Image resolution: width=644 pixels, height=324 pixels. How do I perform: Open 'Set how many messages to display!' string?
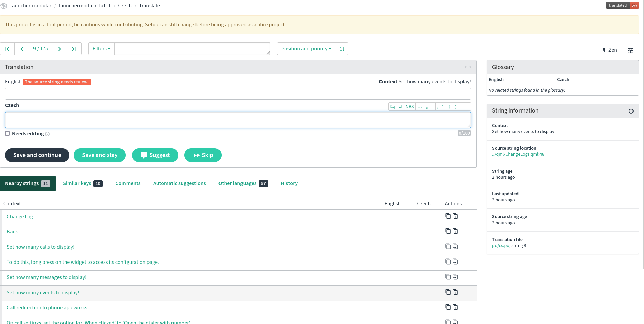coord(47,277)
